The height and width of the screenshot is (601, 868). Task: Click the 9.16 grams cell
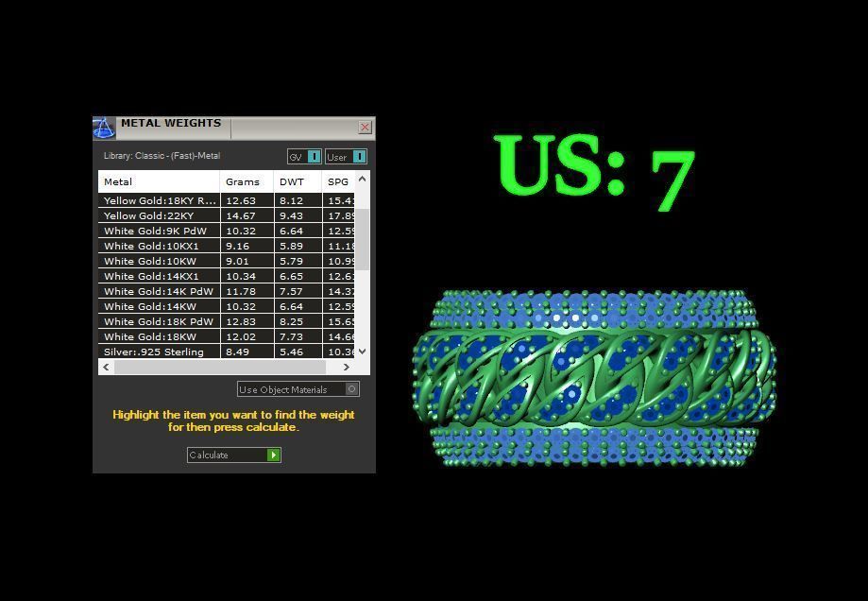(x=247, y=246)
